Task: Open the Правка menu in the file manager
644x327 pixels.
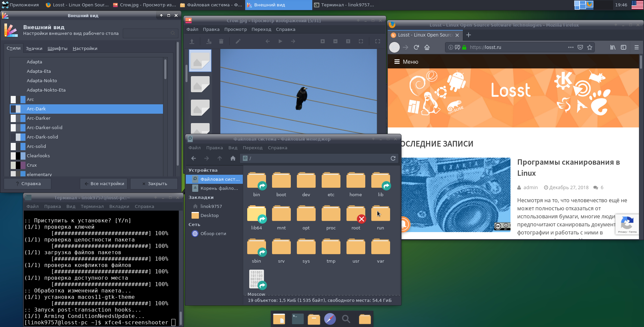Action: tap(215, 148)
